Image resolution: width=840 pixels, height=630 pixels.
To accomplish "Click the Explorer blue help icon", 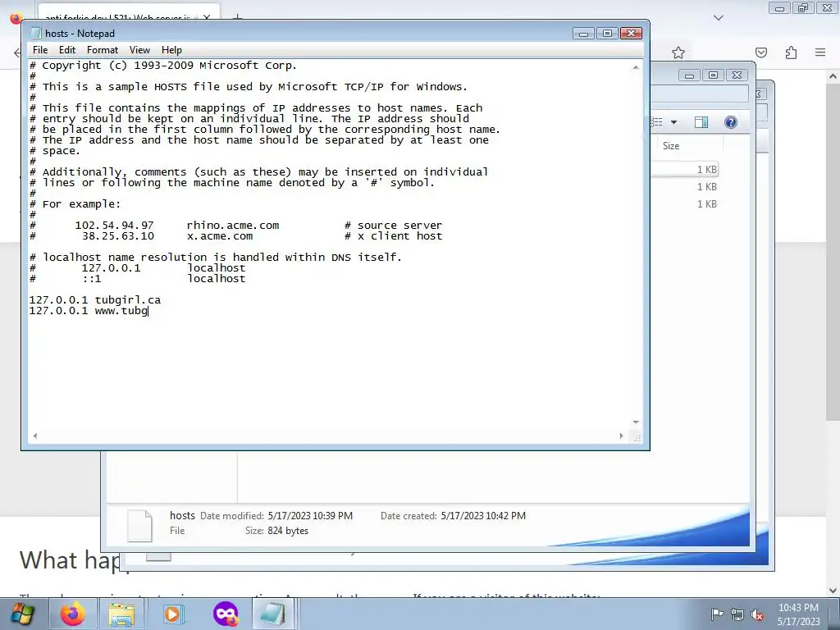I will [x=731, y=122].
